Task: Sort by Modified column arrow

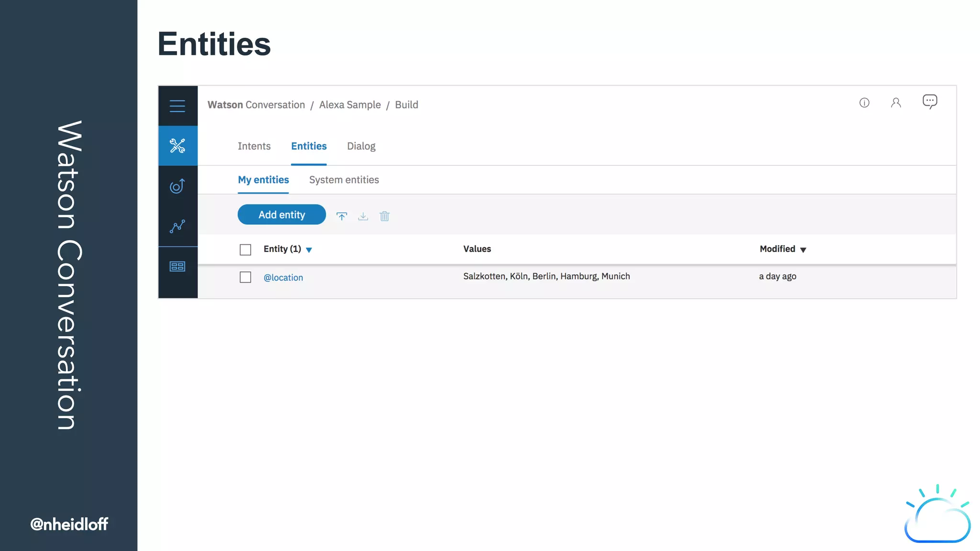Action: [x=803, y=250]
